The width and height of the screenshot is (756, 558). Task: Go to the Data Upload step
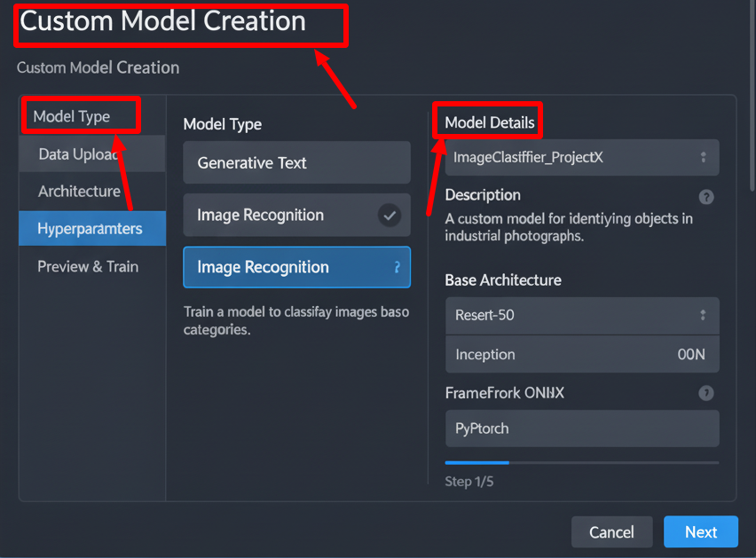coord(78,154)
